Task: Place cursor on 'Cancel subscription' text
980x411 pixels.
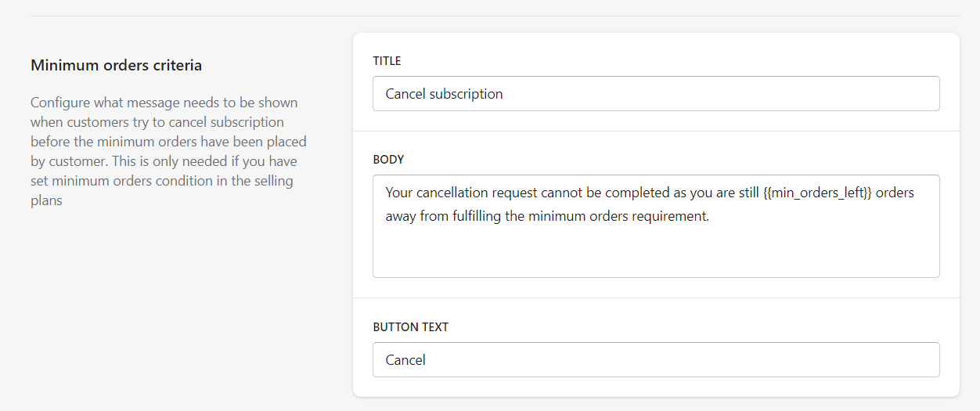Action: [x=444, y=94]
